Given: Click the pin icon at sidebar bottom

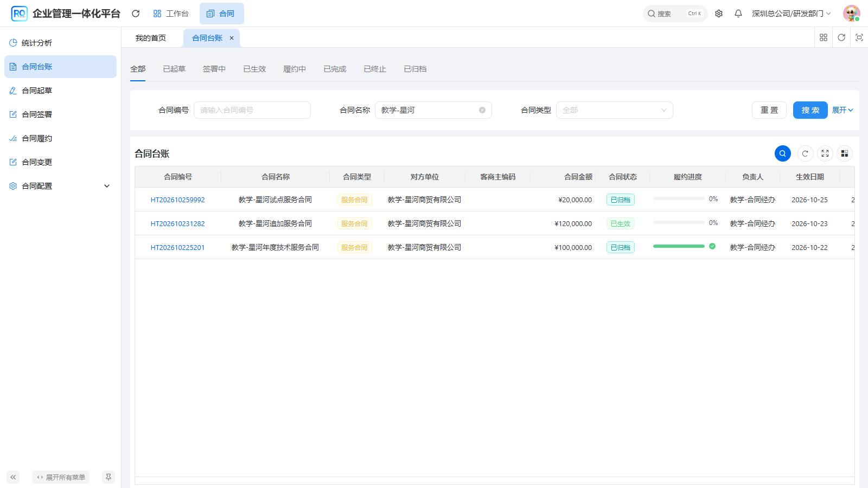Looking at the screenshot, I should [108, 477].
